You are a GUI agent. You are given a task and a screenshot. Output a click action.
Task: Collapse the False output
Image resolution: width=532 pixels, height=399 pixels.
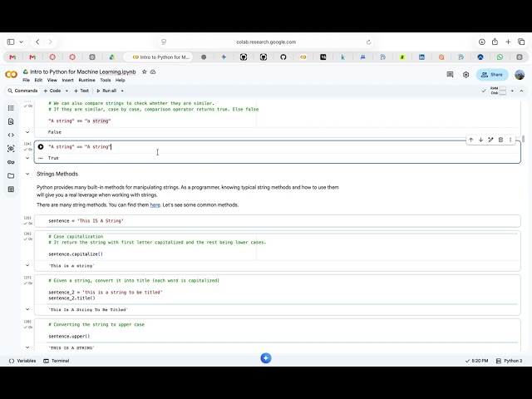tap(27, 132)
